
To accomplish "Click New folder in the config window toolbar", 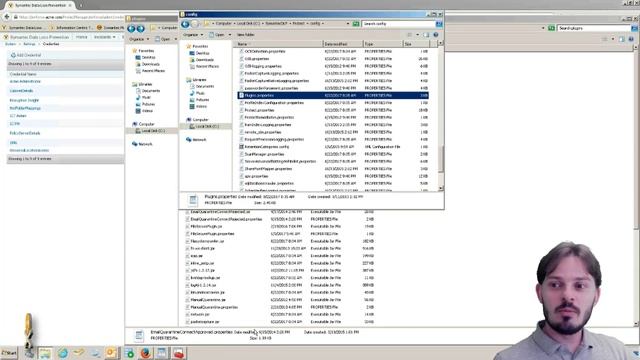I will (245, 35).
